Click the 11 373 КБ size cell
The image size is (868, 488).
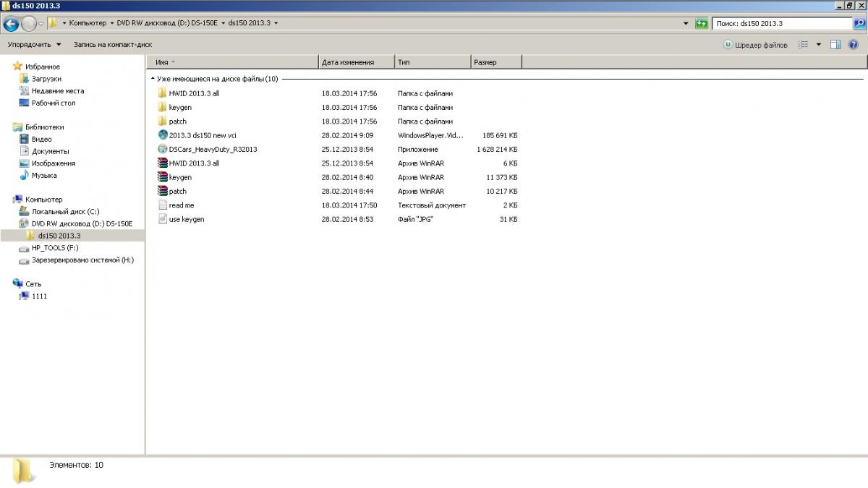[x=502, y=177]
